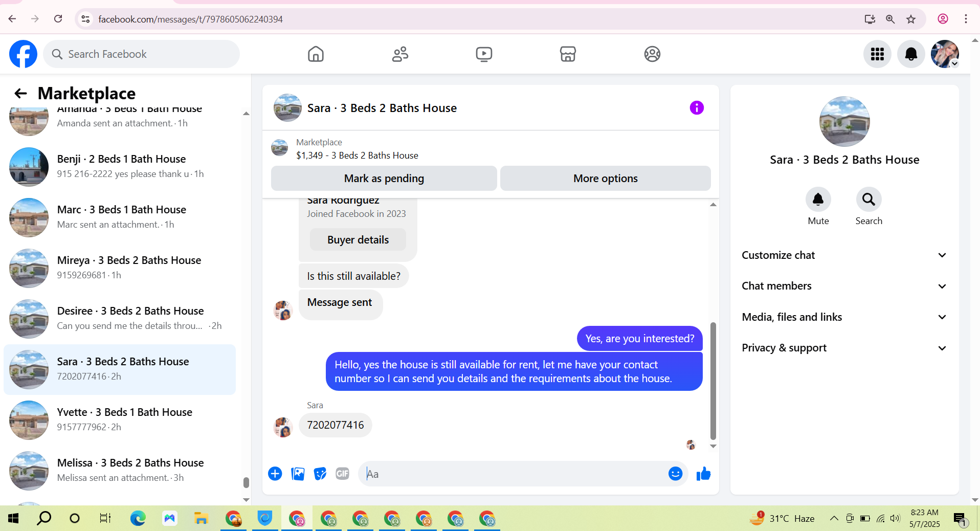Viewport: 980px width, 531px height.
Task: Open the Video tab icon
Action: 484,54
